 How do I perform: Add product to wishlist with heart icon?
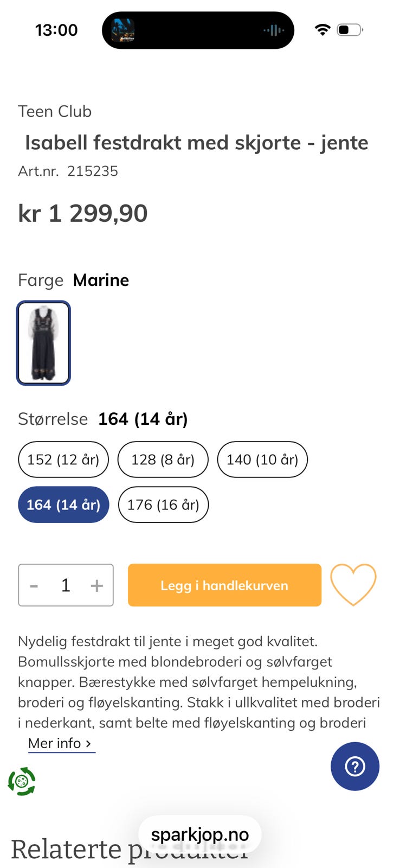click(353, 584)
